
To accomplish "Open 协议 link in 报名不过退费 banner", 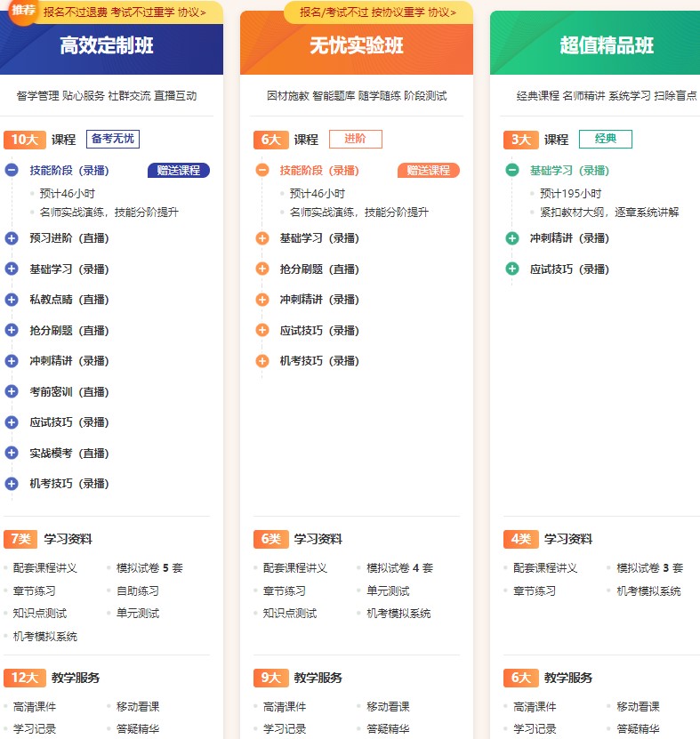I will 191,12.
